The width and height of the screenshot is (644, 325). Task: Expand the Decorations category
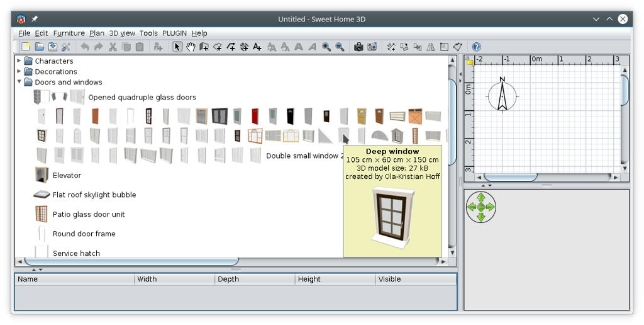[19, 71]
